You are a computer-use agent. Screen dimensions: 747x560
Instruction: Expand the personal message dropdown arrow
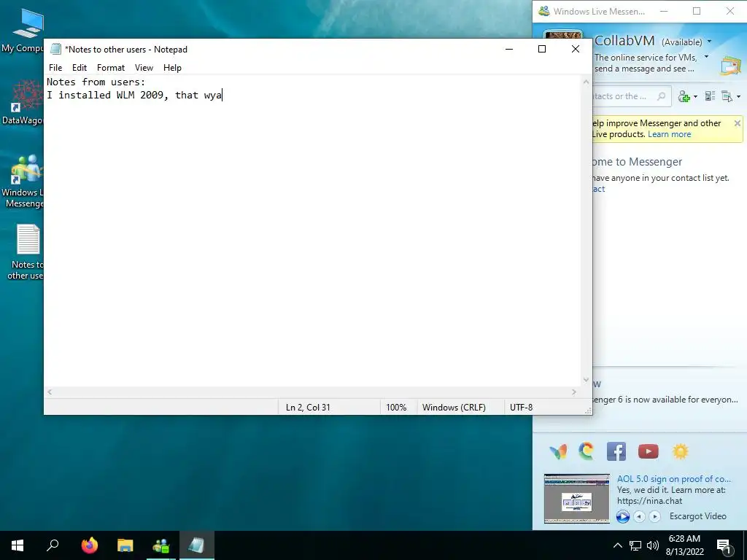(x=706, y=57)
